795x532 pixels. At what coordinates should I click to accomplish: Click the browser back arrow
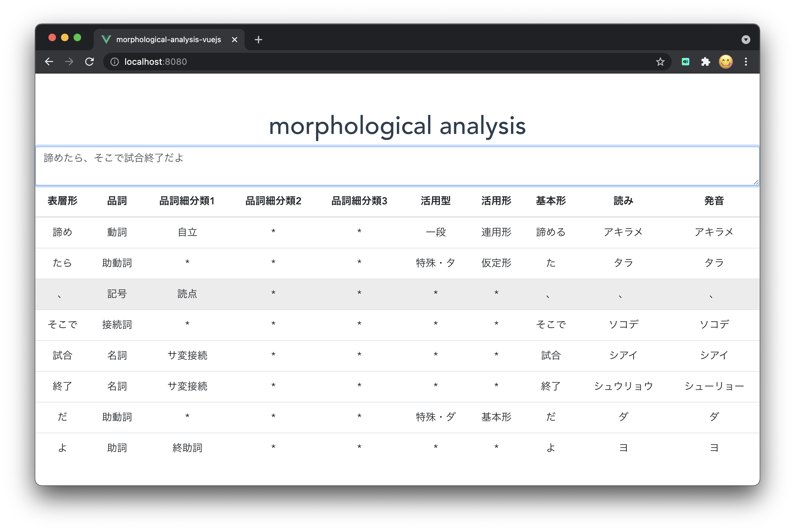(49, 62)
